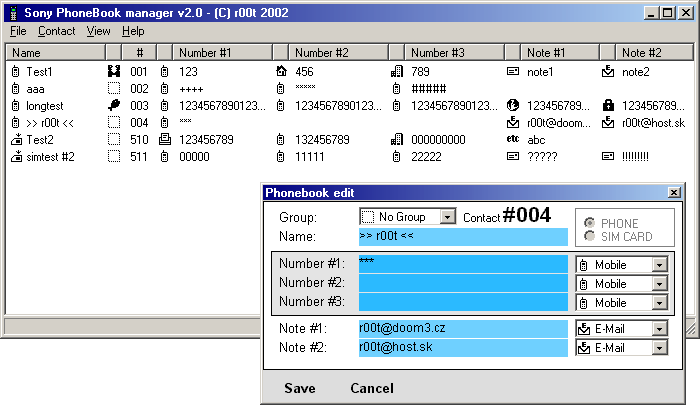
Task: Click the home icon beside number 456
Action: click(x=281, y=71)
